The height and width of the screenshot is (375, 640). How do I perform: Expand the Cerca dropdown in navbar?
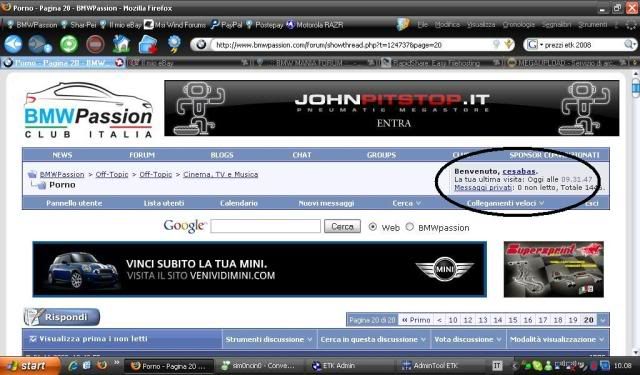click(407, 203)
